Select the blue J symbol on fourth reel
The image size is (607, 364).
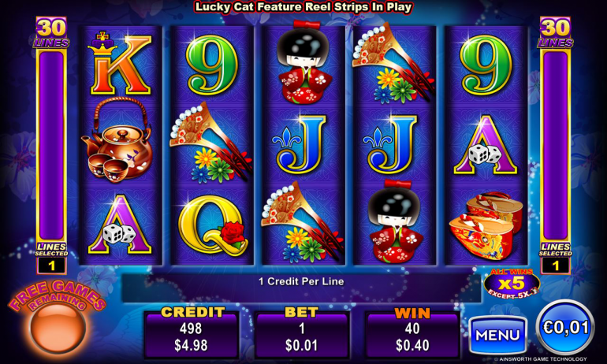391,144
